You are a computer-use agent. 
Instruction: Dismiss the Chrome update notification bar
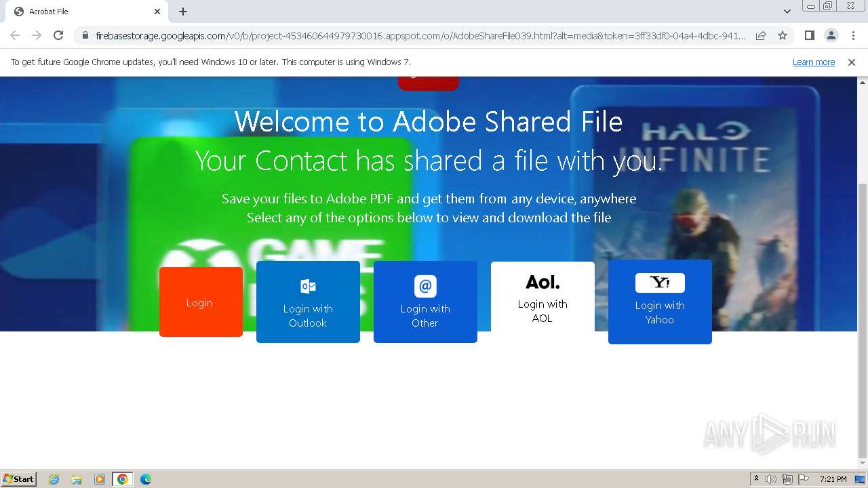[x=852, y=62]
